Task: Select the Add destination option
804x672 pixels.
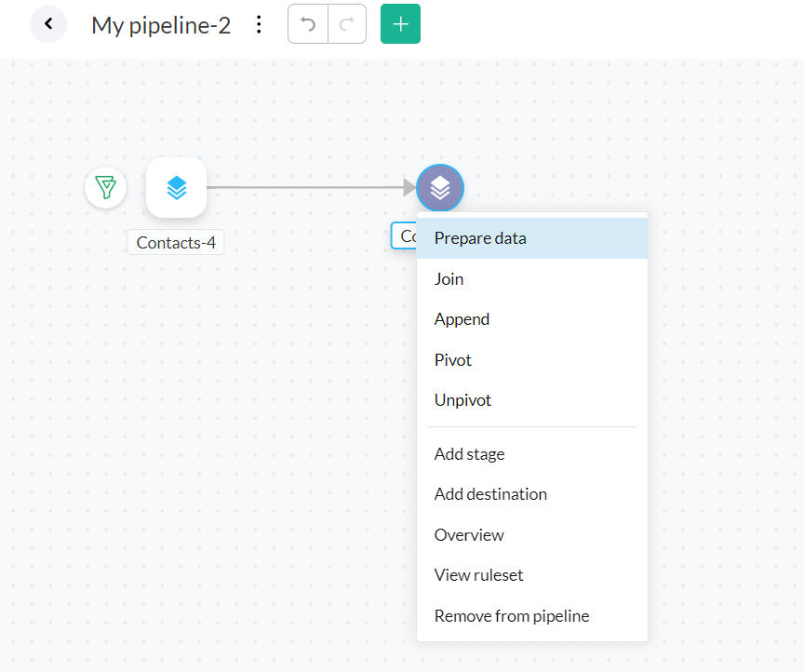Action: tap(490, 494)
